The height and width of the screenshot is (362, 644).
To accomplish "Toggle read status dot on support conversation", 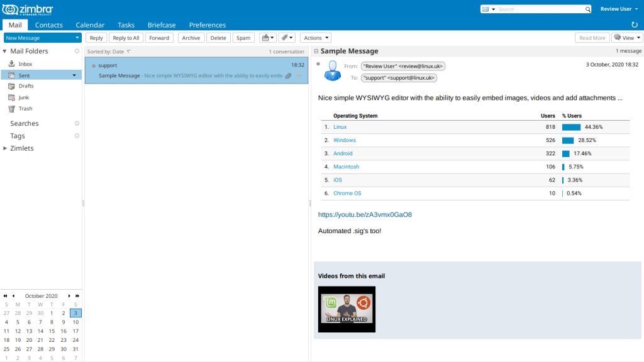I will point(94,65).
